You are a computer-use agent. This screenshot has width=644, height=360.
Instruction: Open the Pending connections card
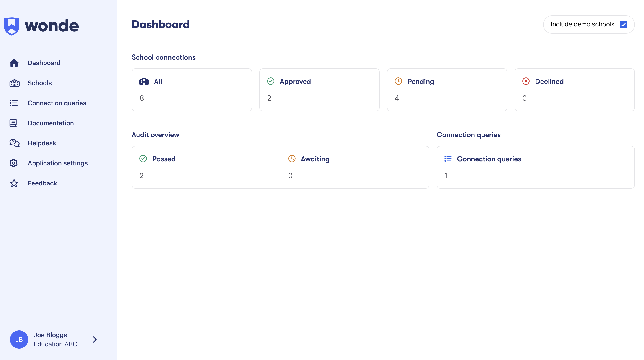coord(447,90)
